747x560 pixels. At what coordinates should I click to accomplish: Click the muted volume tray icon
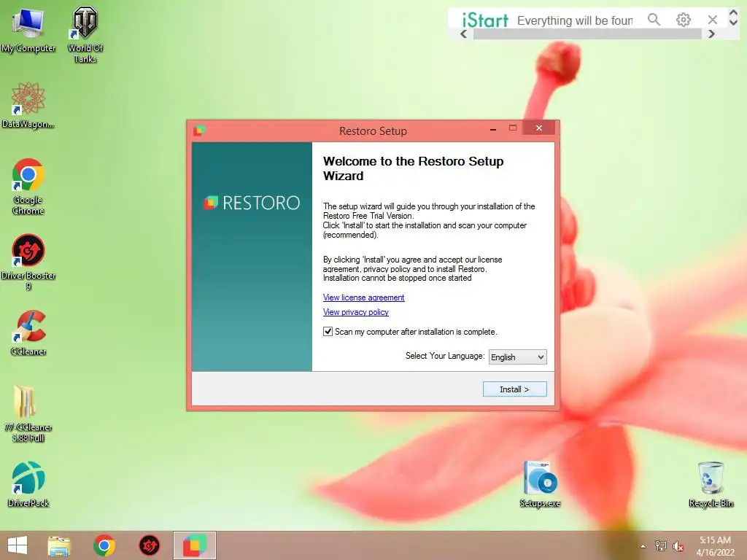(x=678, y=546)
